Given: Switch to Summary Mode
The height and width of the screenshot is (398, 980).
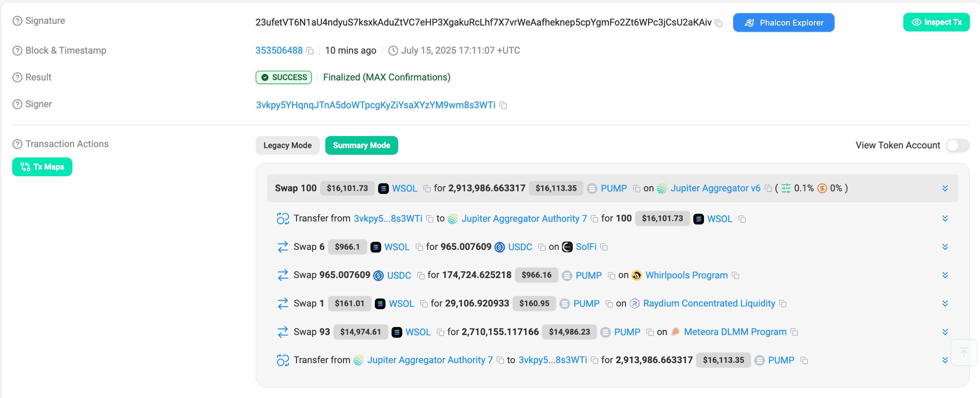Looking at the screenshot, I should [x=361, y=146].
